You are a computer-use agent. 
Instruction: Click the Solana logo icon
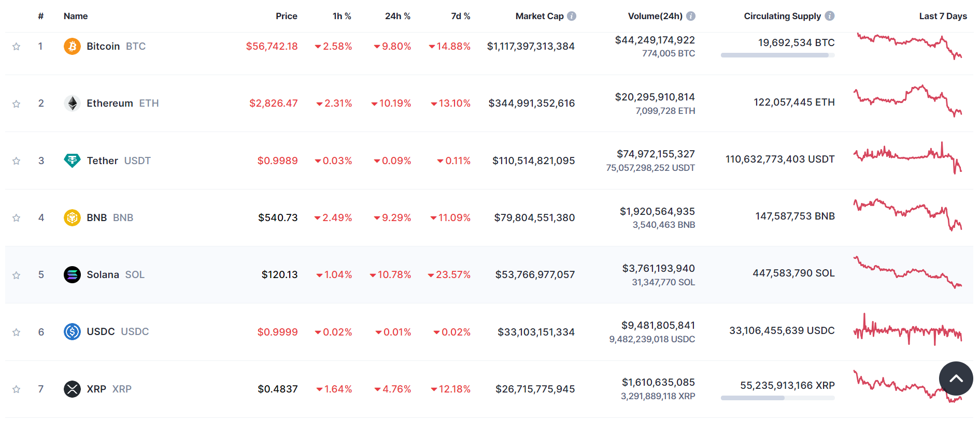(72, 274)
